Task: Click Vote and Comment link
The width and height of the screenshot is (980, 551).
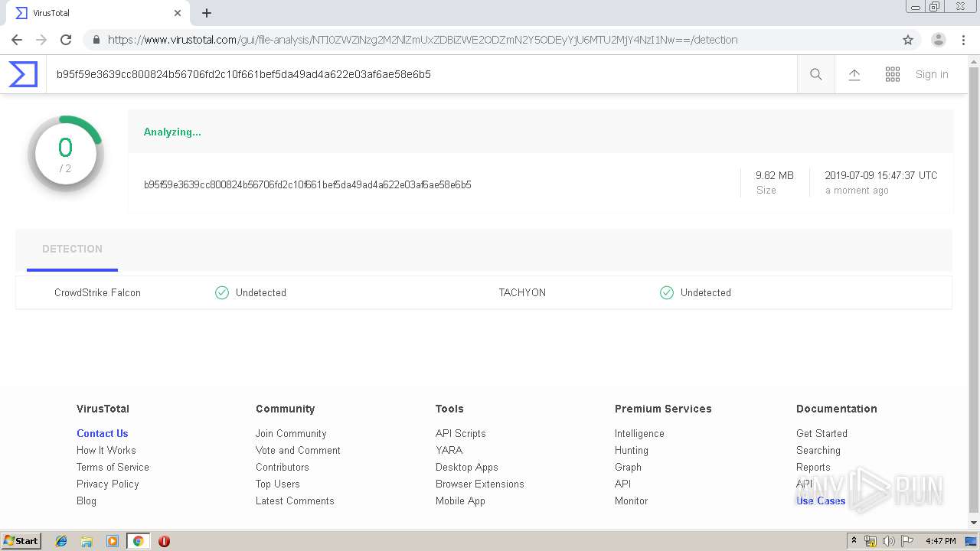Action: click(298, 450)
